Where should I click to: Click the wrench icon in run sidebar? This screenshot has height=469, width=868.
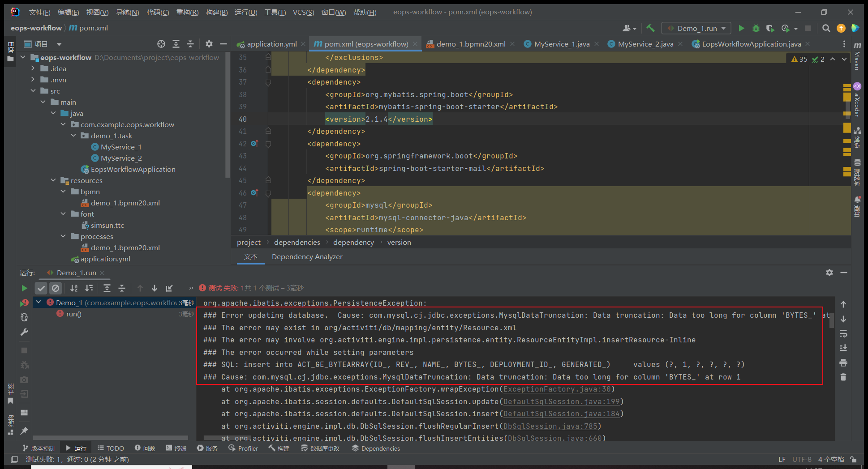pyautogui.click(x=24, y=332)
